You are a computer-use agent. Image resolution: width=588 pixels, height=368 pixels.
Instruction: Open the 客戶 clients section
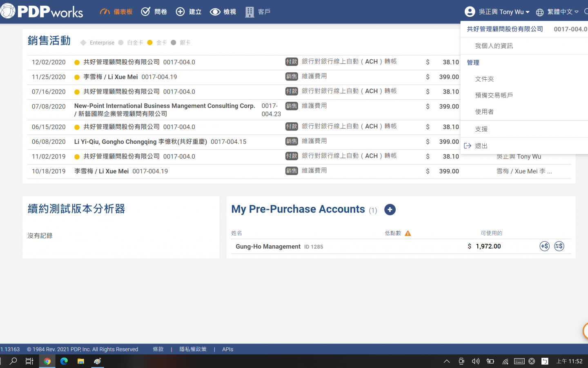(258, 12)
